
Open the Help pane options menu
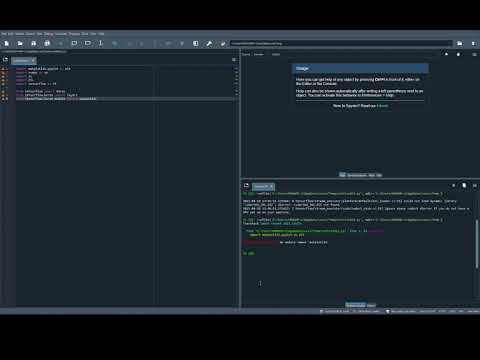474,54
